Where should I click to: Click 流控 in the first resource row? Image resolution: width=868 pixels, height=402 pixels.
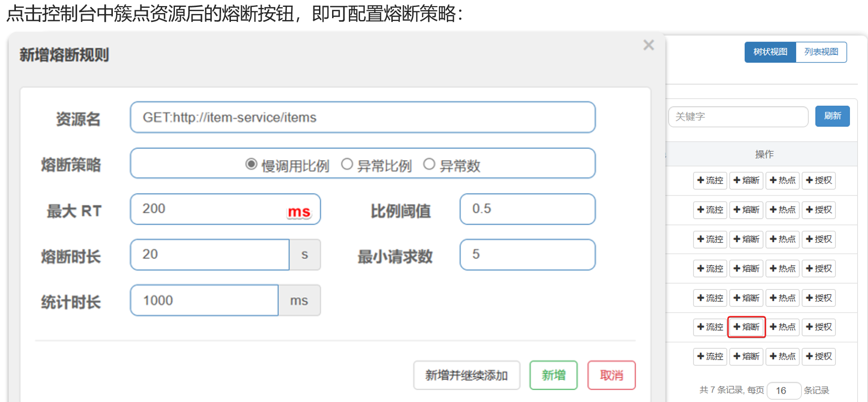[710, 180]
